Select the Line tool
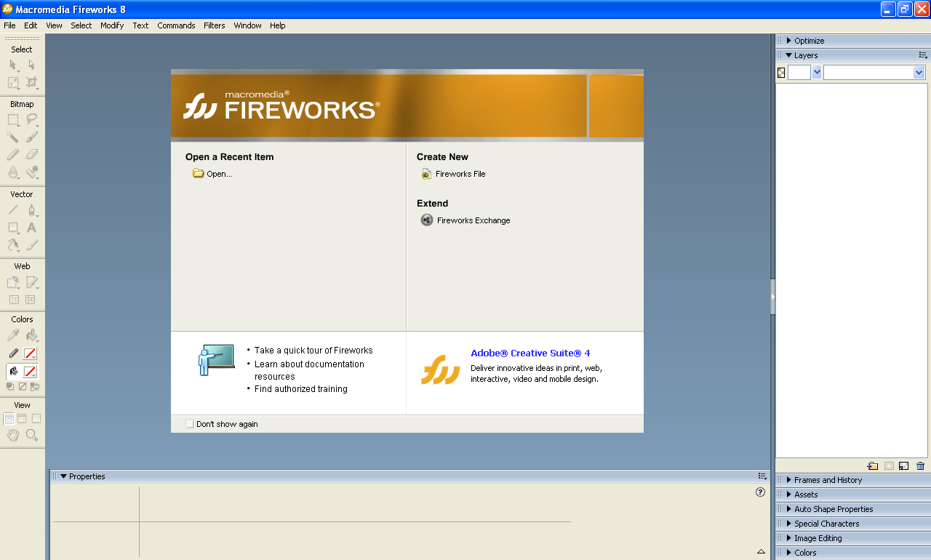The height and width of the screenshot is (560, 931). click(13, 210)
